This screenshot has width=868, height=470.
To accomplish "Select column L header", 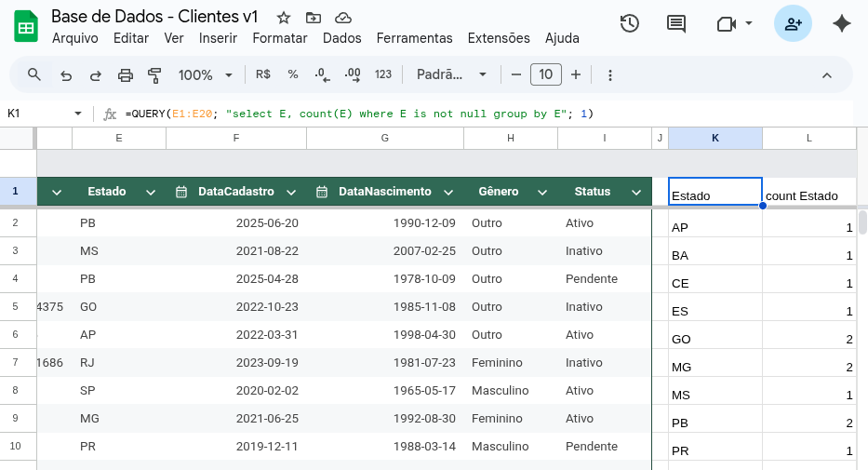I will pos(809,139).
